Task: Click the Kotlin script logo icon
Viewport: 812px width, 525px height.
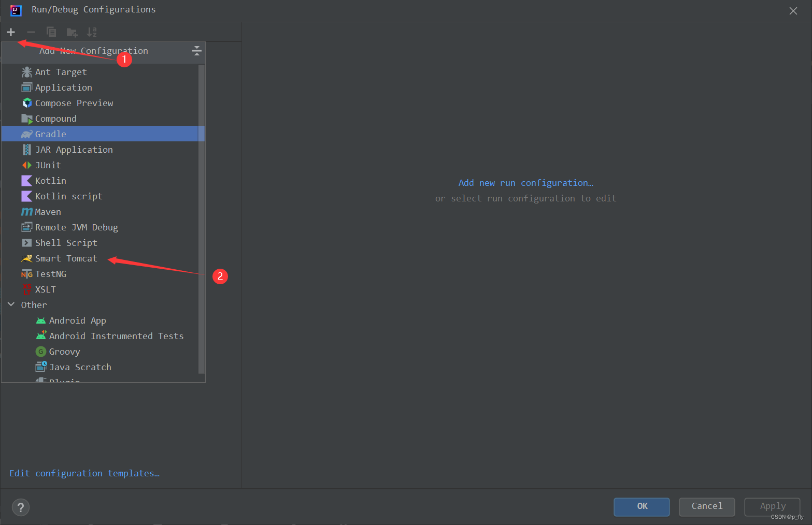Action: (27, 196)
